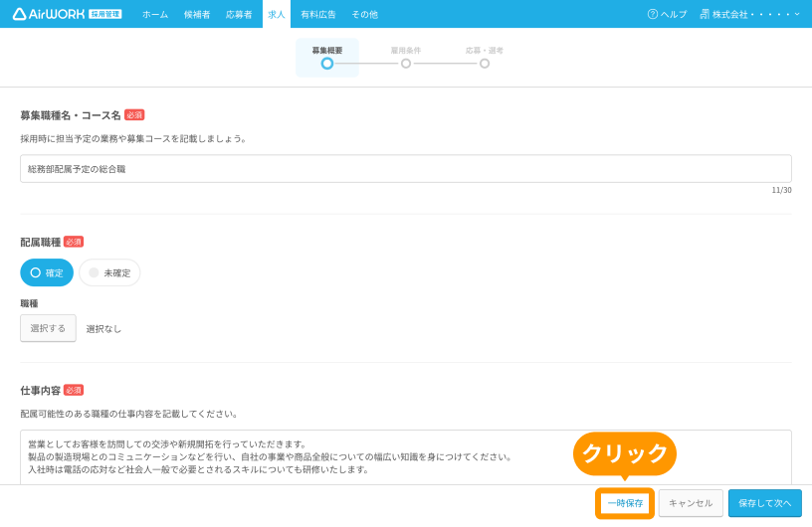Click the 配属職種 heading

pyautogui.click(x=41, y=243)
